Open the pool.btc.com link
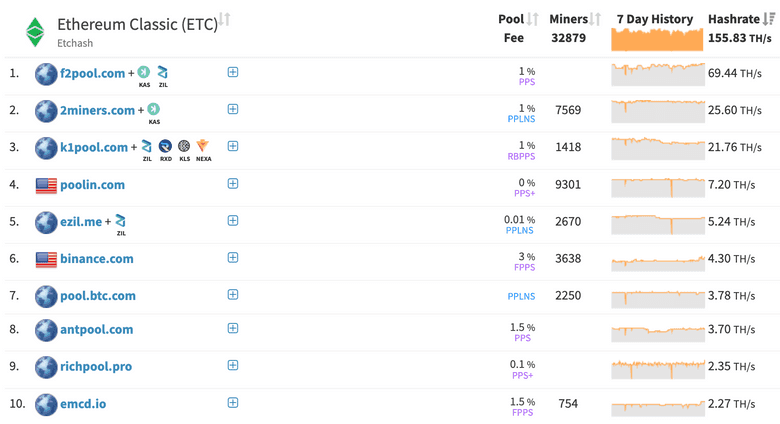 pos(97,295)
